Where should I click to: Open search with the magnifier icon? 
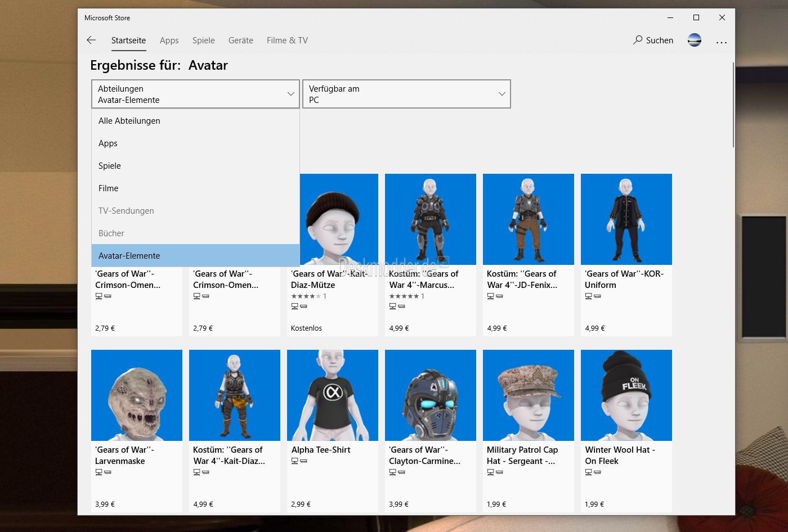638,40
